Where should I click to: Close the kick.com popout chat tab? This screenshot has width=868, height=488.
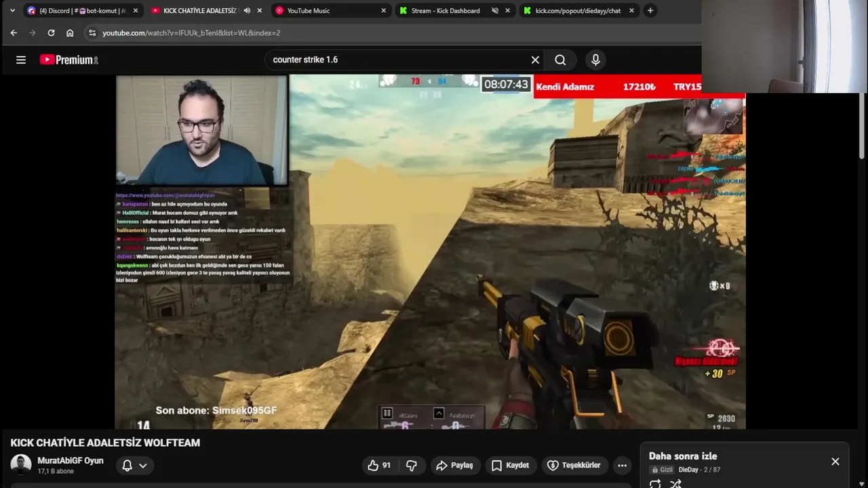click(x=631, y=11)
